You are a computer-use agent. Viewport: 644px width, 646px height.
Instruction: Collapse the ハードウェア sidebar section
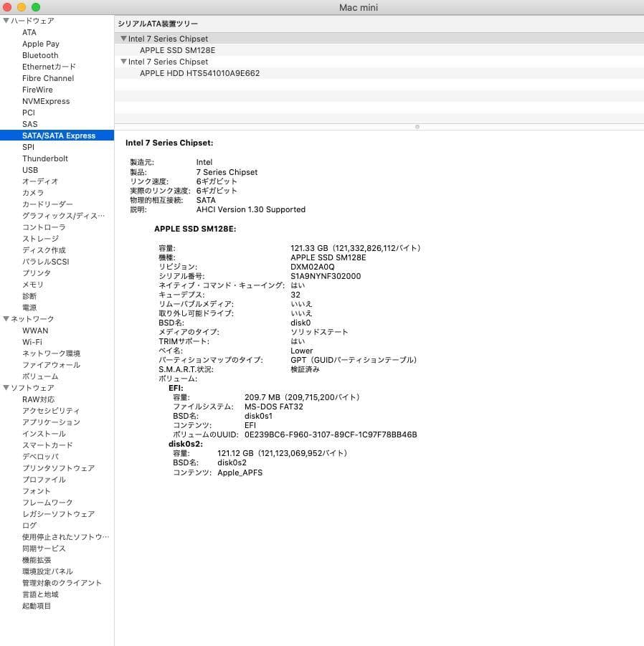click(x=6, y=21)
